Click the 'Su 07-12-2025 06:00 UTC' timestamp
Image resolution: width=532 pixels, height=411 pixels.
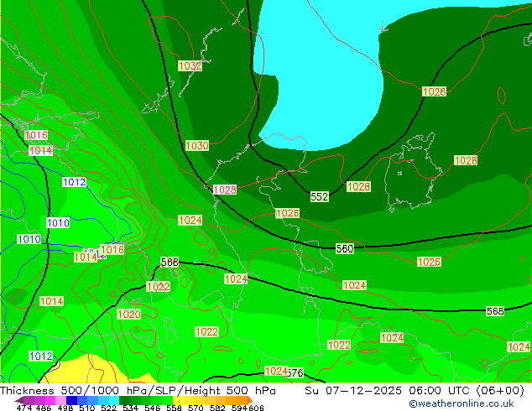coord(389,391)
